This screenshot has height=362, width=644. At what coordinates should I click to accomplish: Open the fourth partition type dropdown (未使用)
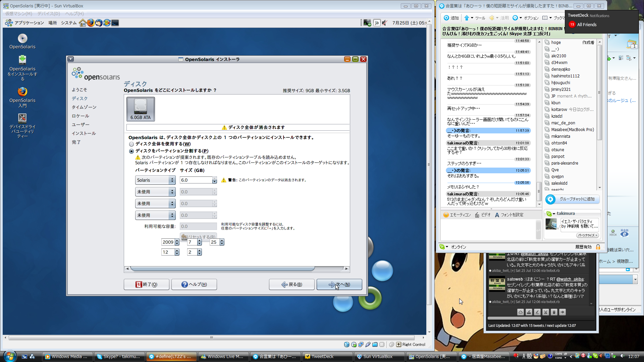155,215
